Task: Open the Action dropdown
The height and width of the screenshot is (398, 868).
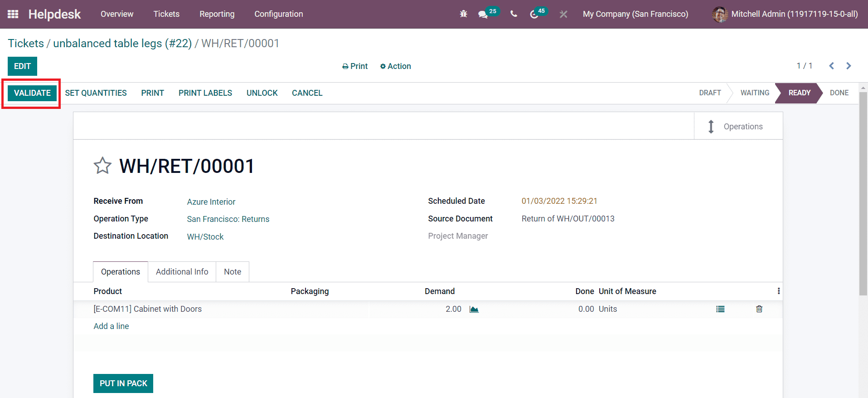Action: click(396, 66)
